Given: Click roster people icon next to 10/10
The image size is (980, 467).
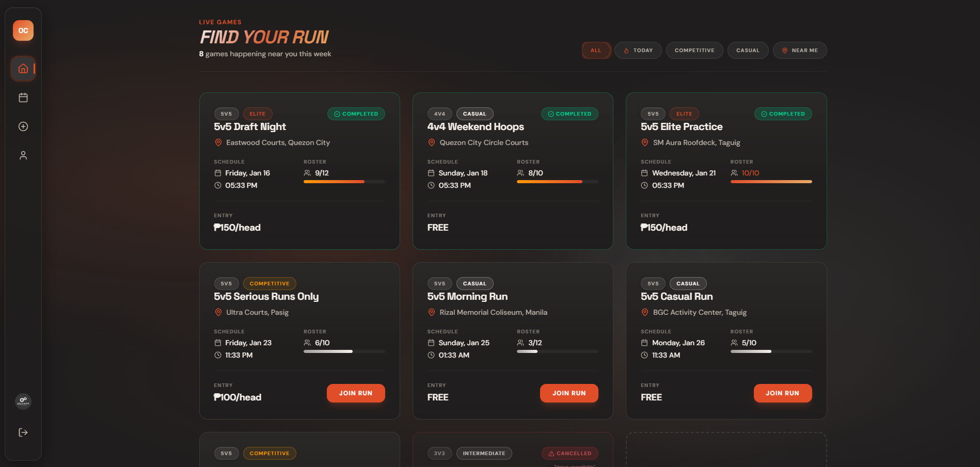Looking at the screenshot, I should tap(734, 173).
